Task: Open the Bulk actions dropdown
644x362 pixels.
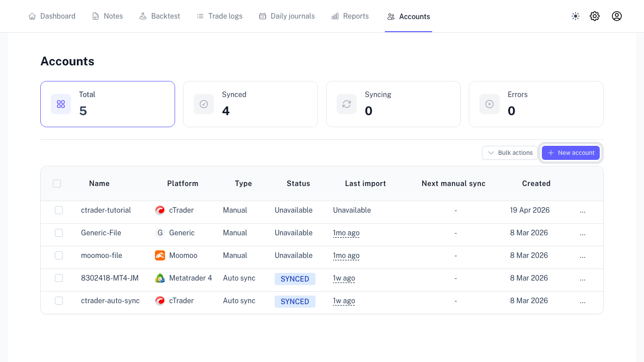Action: [x=510, y=153]
